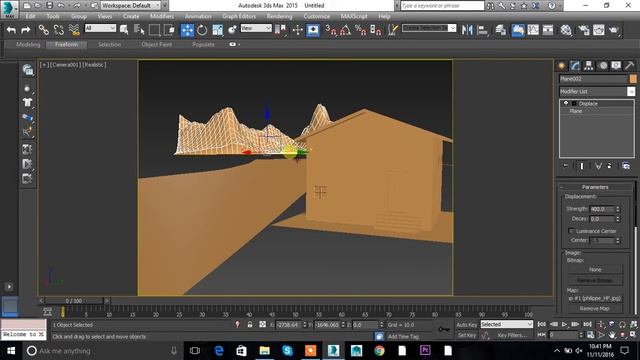Open the Material Editor teapot-sphere icon
The width and height of the screenshot is (640, 360).
[x=566, y=30]
